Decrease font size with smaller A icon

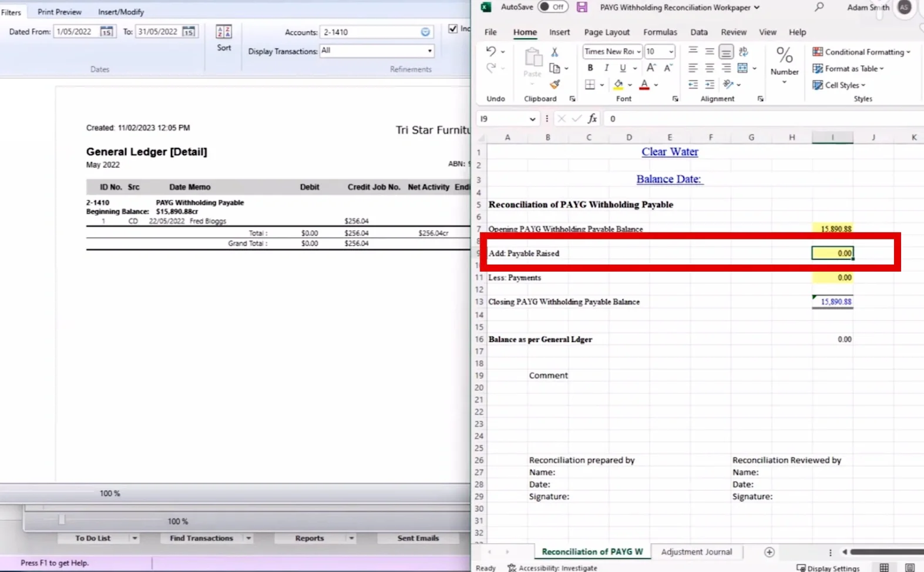[x=668, y=68]
